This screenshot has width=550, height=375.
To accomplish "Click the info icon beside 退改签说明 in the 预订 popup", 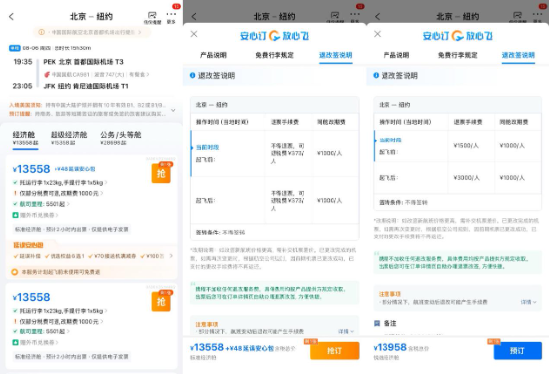I will pos(376,75).
